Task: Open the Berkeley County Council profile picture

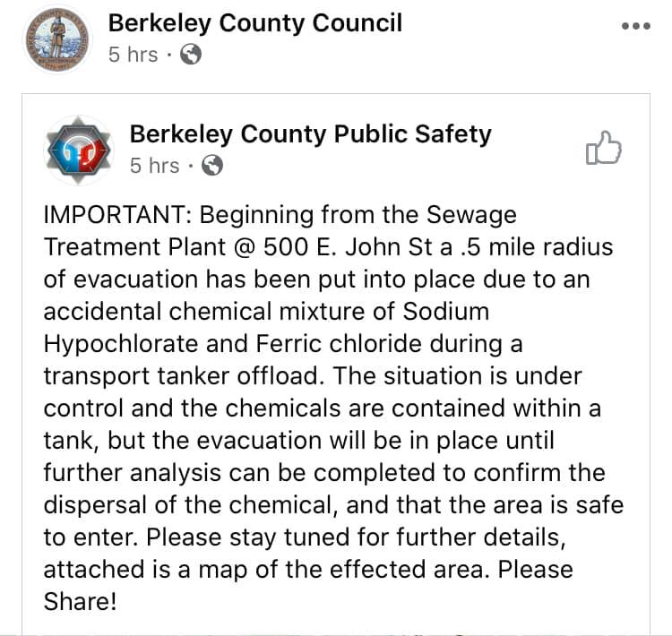Action: 55,38
